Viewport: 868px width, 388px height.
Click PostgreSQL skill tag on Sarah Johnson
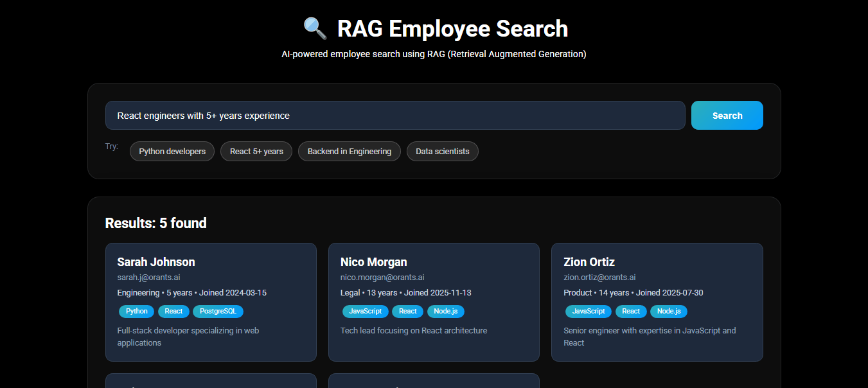(x=218, y=312)
